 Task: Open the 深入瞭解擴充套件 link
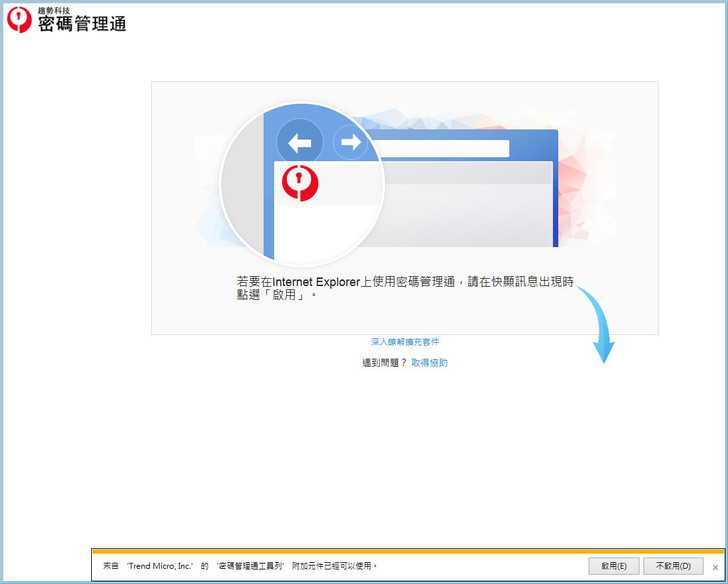(405, 342)
